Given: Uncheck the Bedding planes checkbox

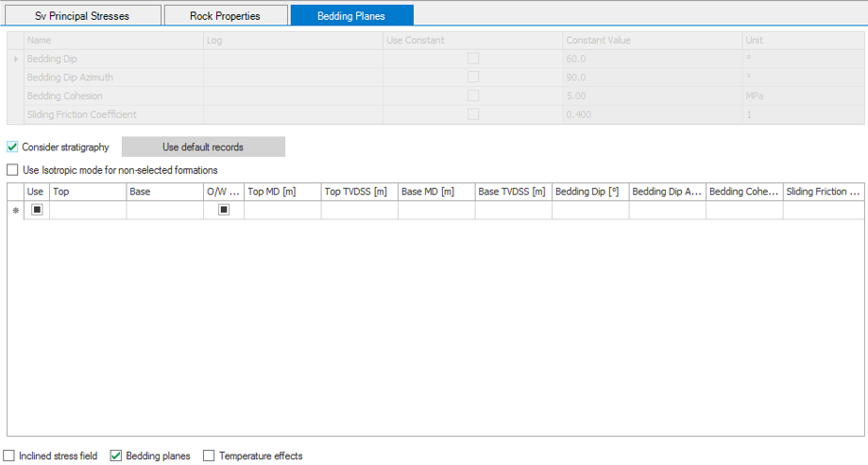Looking at the screenshot, I should (116, 456).
